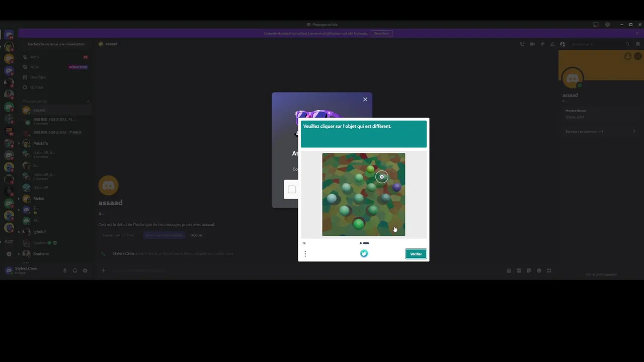Click the friend icon on profile banner

tap(628, 56)
